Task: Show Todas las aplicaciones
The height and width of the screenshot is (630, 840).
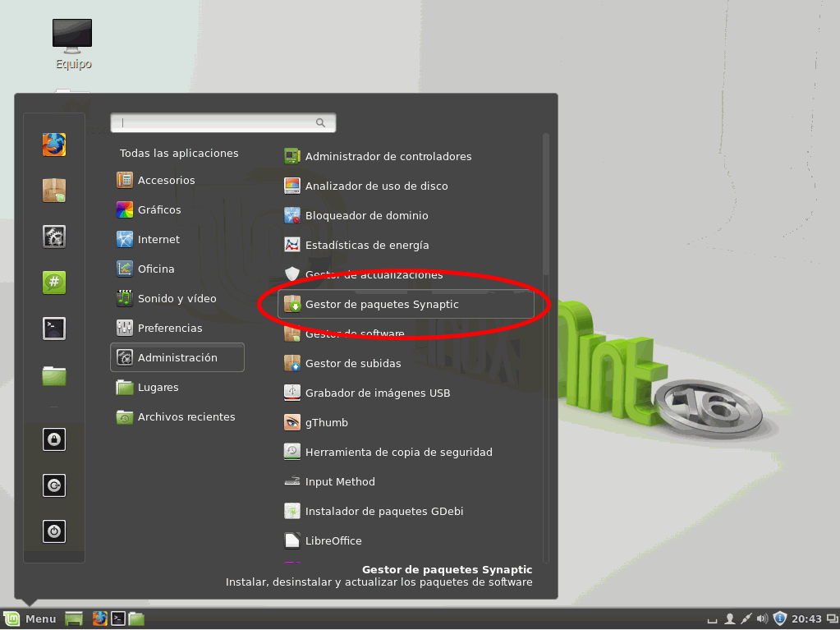Action: 179,153
